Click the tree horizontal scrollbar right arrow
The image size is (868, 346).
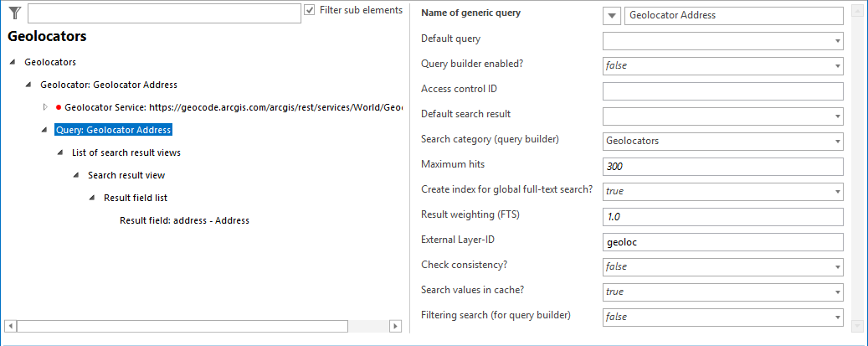click(x=395, y=326)
